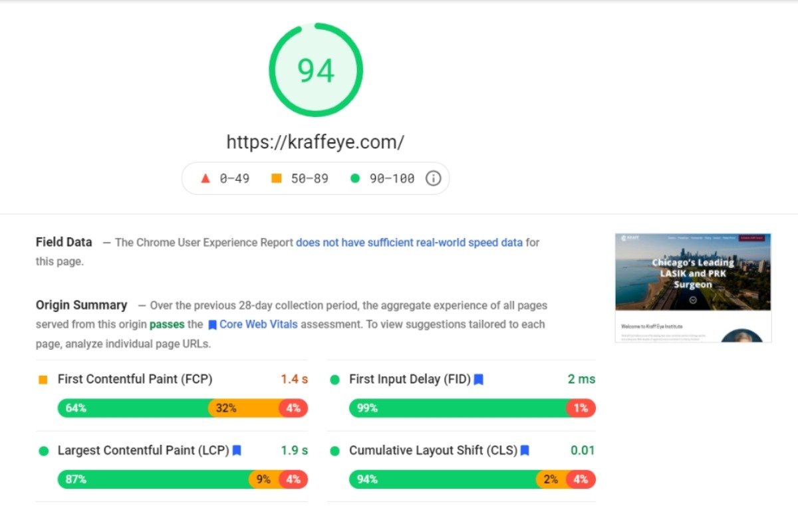This screenshot has width=798, height=532.
Task: Select the First Contentful Paint (FCP) label
Action: 135,380
